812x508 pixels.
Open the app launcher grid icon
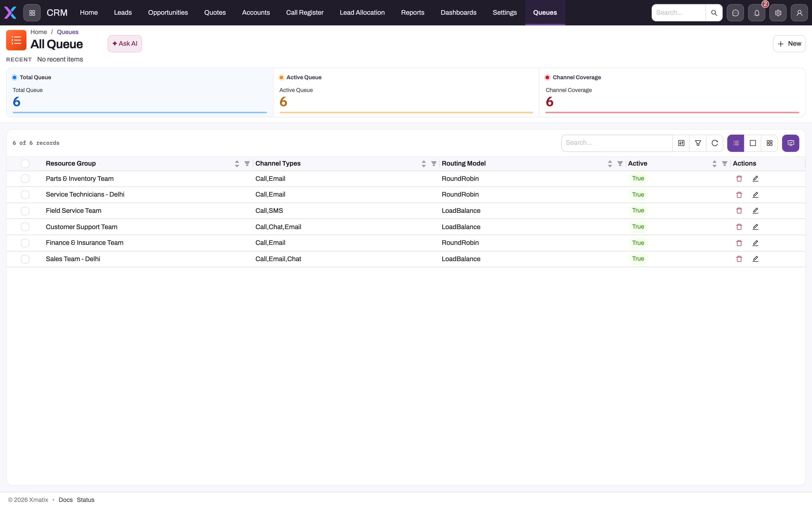[x=32, y=13]
